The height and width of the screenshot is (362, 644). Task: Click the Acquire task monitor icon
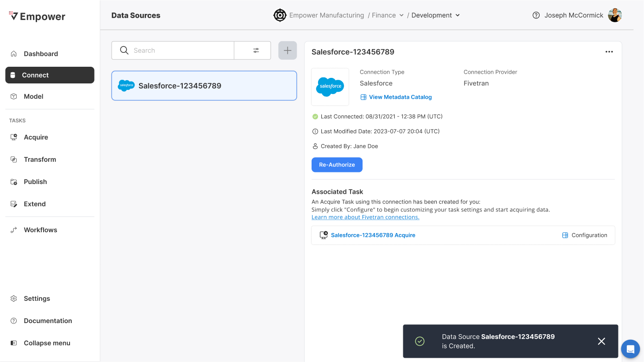click(324, 235)
